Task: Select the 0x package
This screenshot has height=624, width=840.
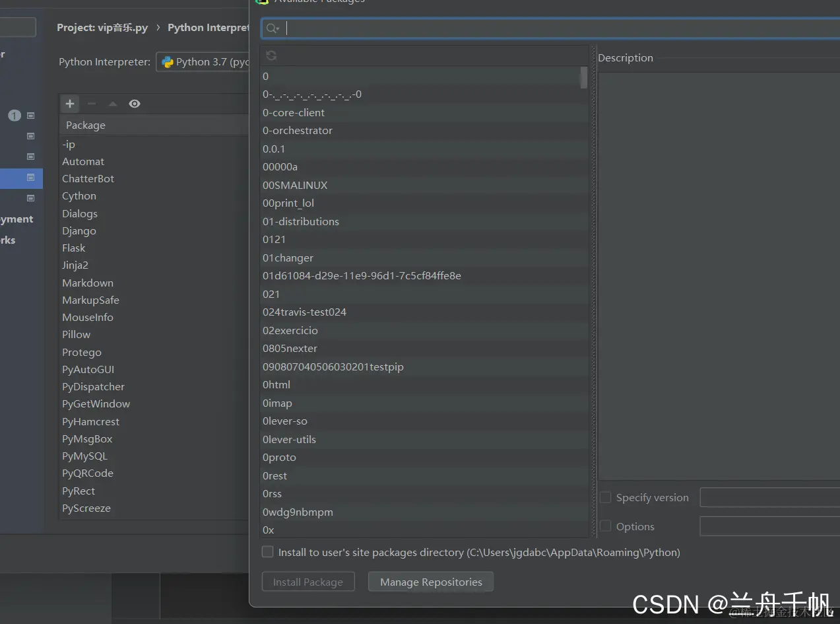Action: coord(424,530)
